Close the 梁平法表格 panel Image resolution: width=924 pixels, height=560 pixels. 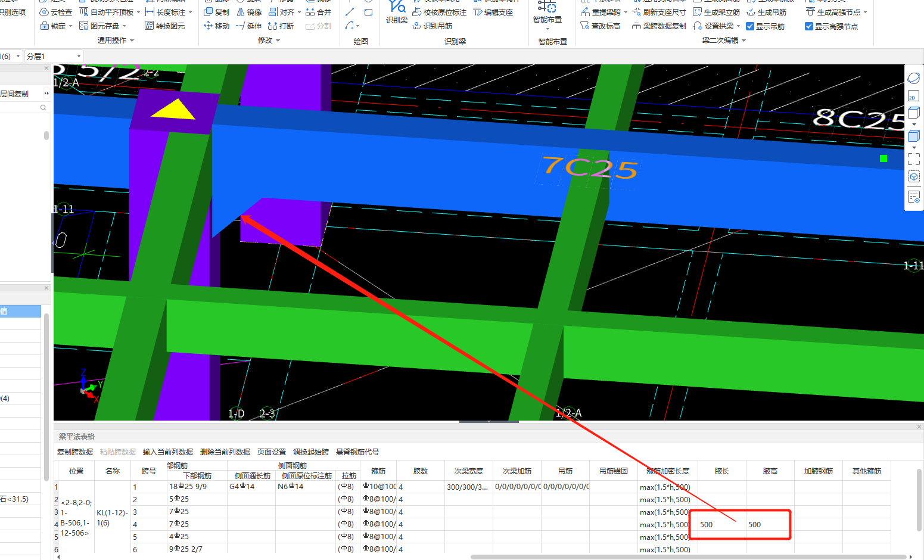tap(919, 427)
